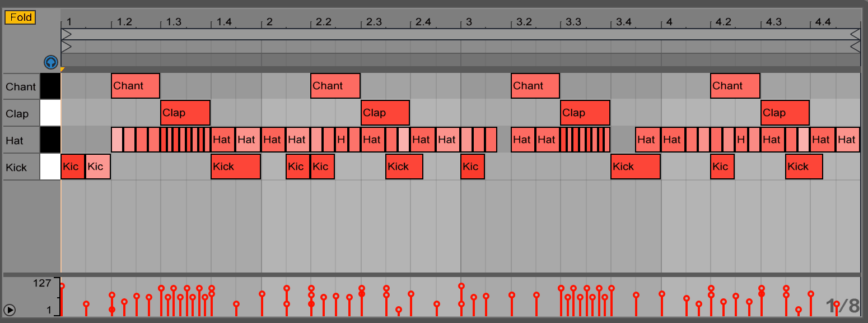
Task: Select the Kick note starting at 1.4
Action: coord(236,167)
